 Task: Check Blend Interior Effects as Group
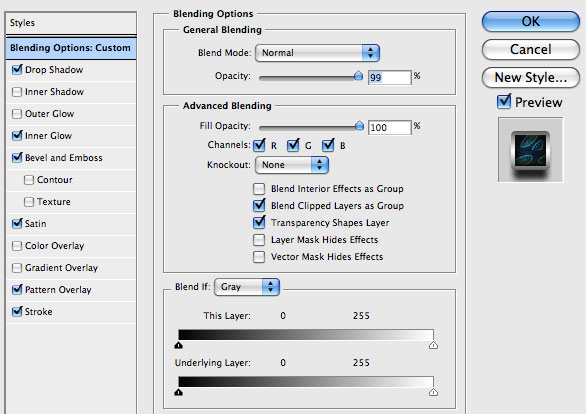259,189
